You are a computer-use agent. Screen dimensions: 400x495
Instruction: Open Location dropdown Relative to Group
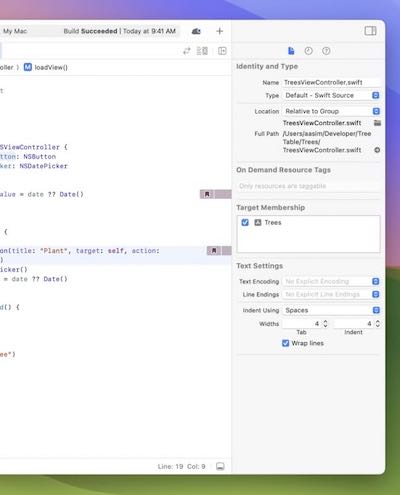[x=331, y=111]
